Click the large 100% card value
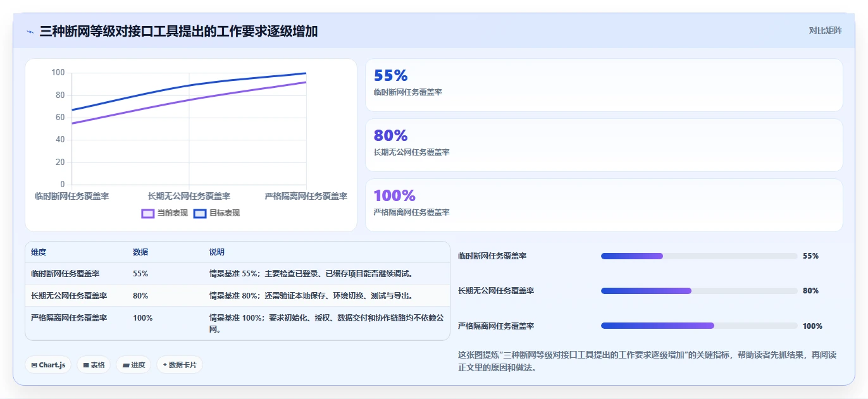 (395, 195)
